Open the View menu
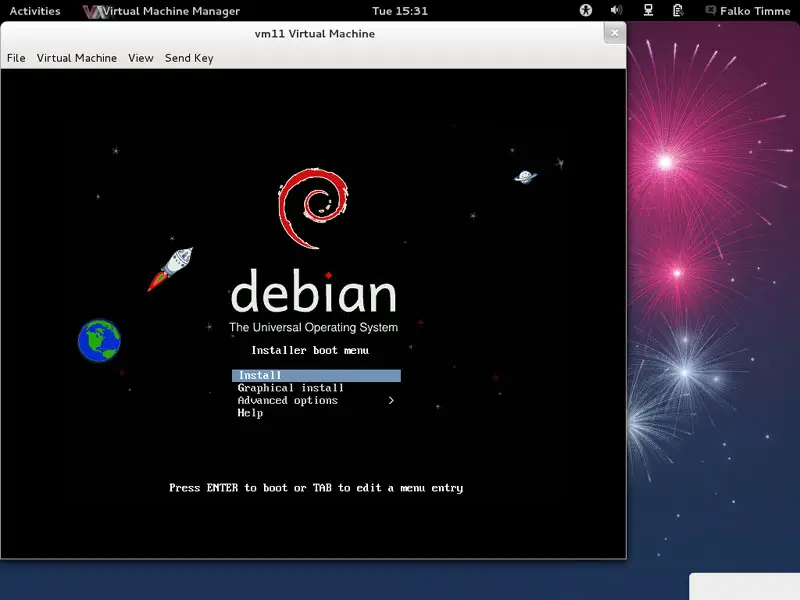Image resolution: width=800 pixels, height=600 pixels. pos(141,58)
